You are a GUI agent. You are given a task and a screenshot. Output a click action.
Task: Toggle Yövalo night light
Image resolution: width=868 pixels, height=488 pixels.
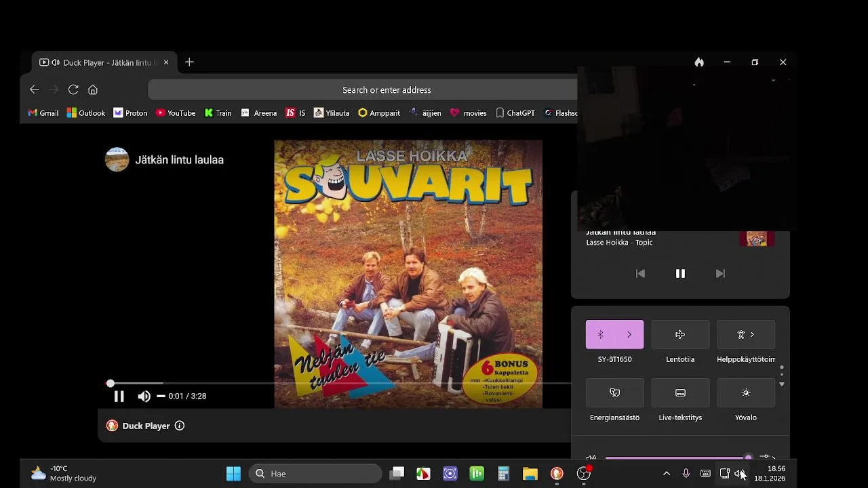(746, 392)
